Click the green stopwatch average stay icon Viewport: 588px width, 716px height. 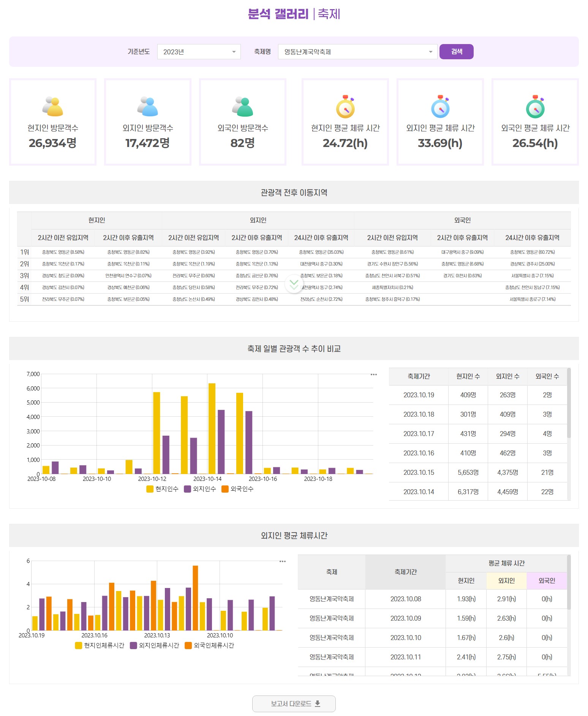click(x=535, y=107)
